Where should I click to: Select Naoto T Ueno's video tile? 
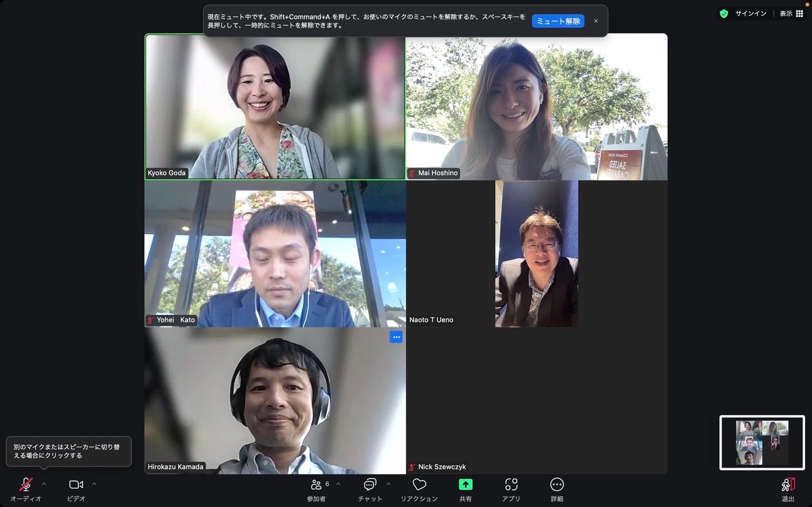click(536, 254)
